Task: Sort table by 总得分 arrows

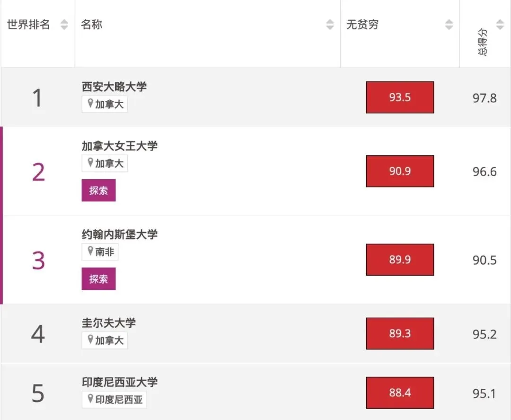Action: coord(500,25)
